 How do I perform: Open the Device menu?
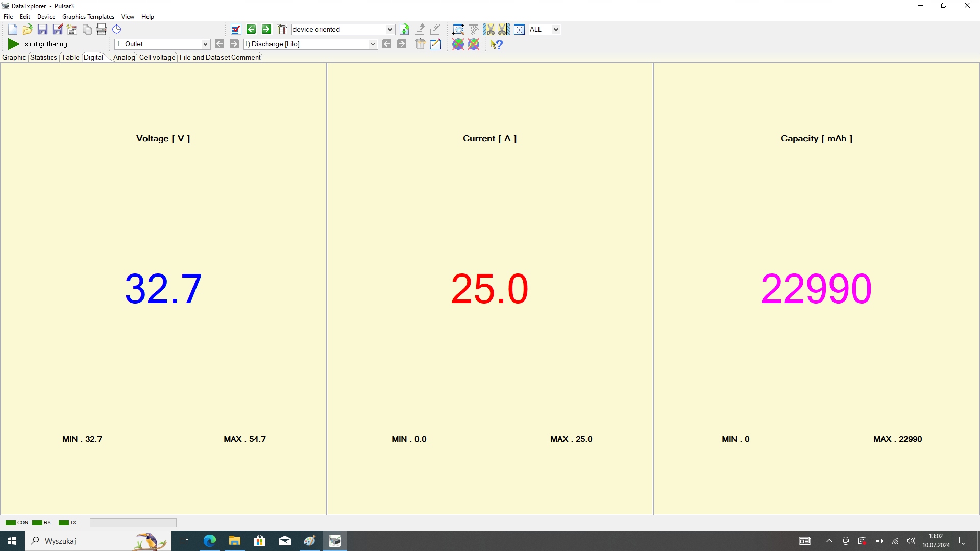46,17
